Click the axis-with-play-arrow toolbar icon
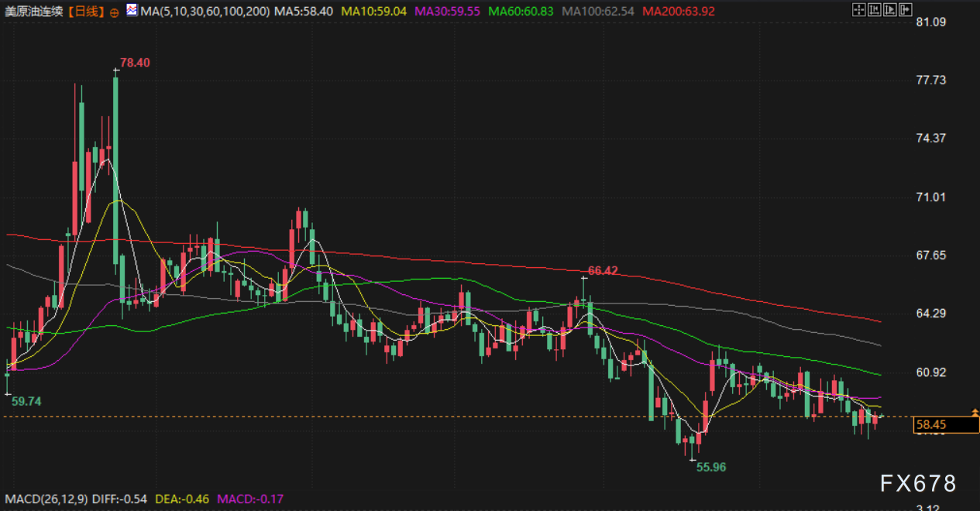Image resolution: width=980 pixels, height=511 pixels. [x=889, y=10]
